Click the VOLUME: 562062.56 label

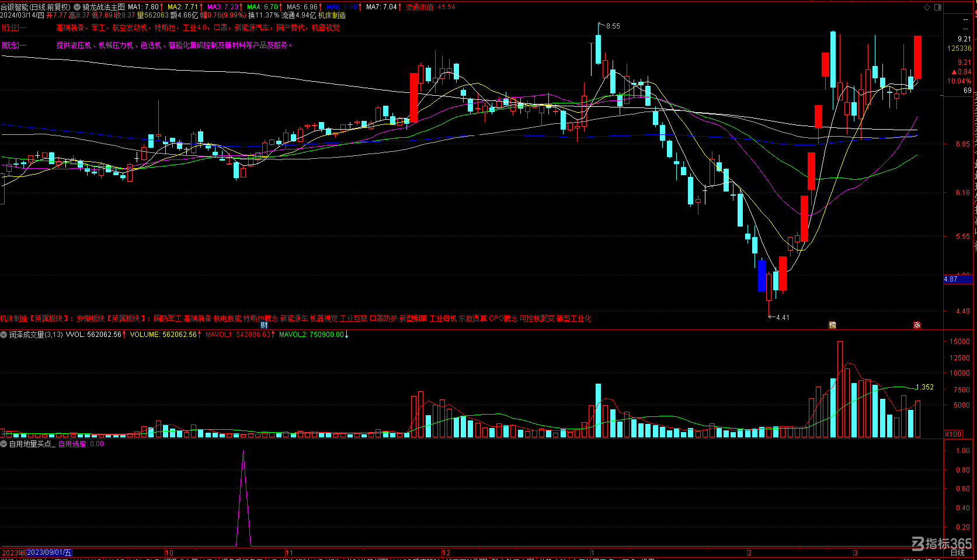tap(163, 335)
